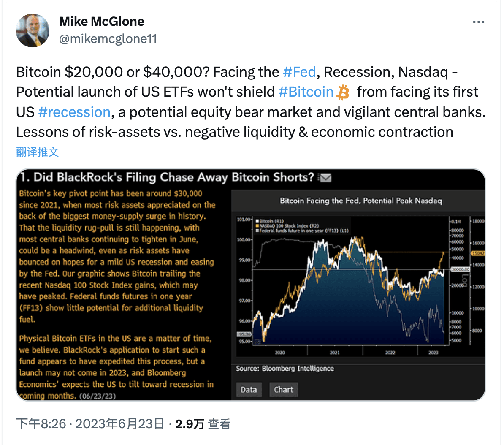Open the #Bitcoin hashtag link
Screen dimensions: 504x445
coord(306,92)
